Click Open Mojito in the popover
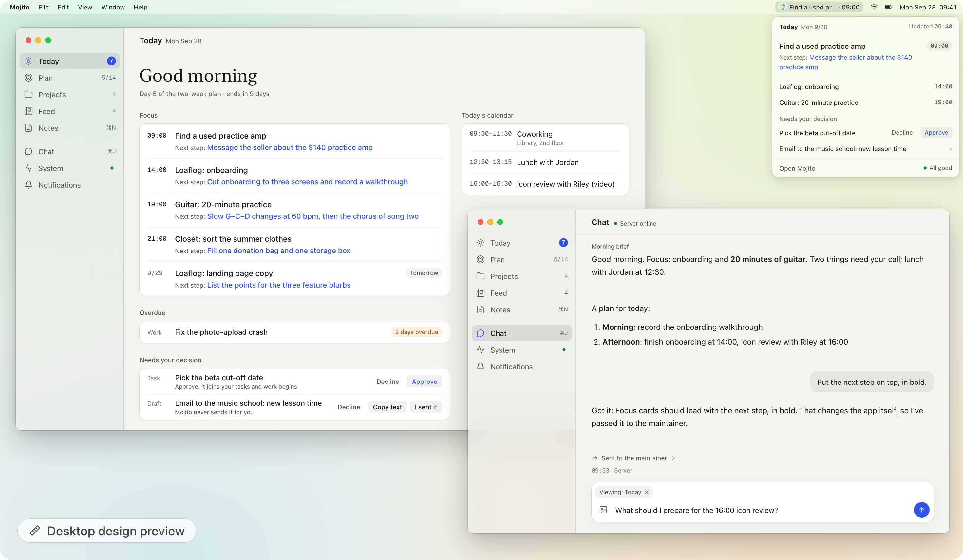 tap(797, 168)
